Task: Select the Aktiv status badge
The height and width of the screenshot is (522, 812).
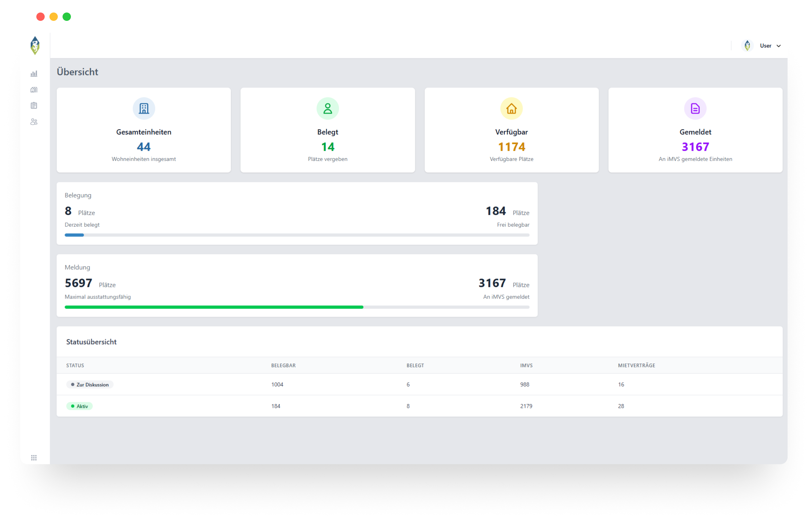Action: [79, 406]
